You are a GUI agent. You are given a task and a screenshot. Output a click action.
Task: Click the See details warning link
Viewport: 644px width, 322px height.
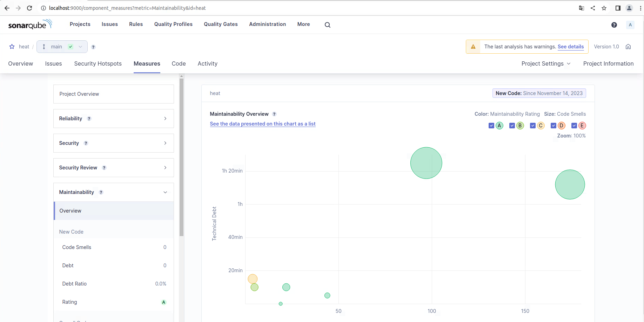(570, 47)
